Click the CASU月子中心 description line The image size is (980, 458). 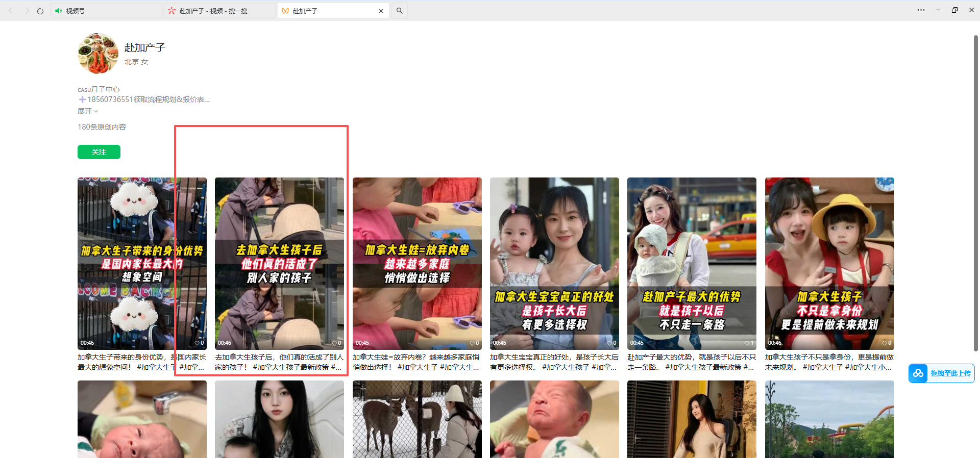click(99, 89)
